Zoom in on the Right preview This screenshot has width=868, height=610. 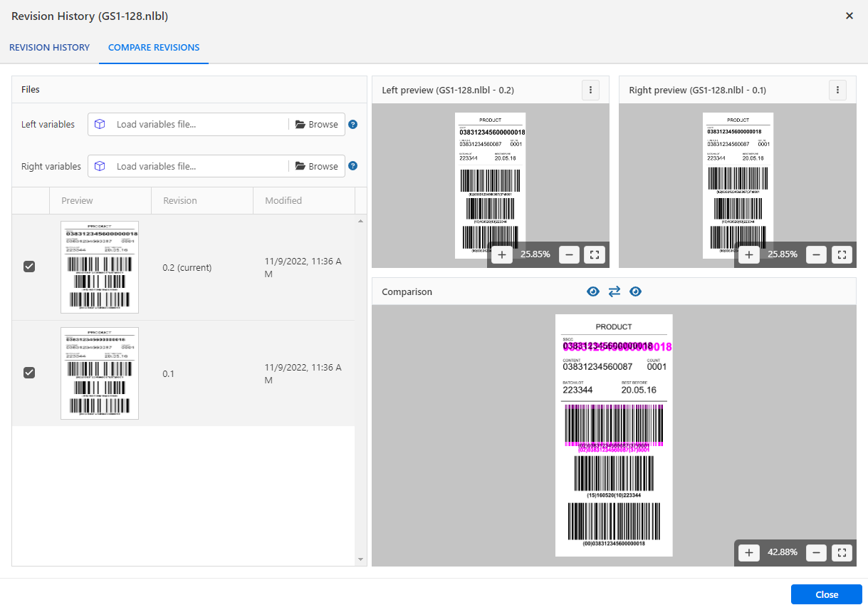pyautogui.click(x=748, y=254)
